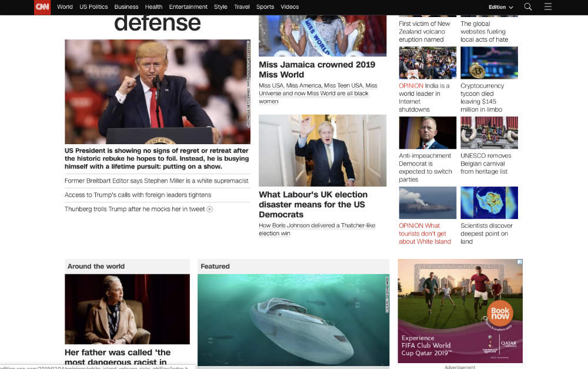Click the Bitcoin cryptocurrency thumbnail
Viewport: 588px width, 369px height.
click(x=489, y=63)
